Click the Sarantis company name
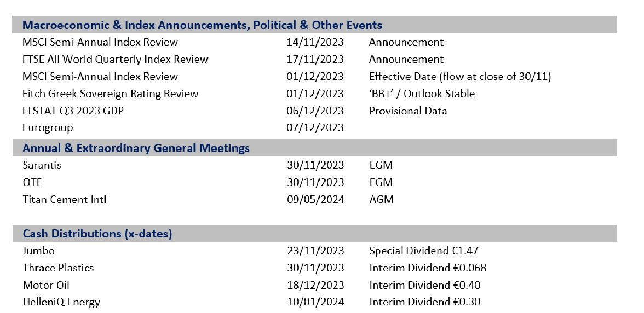Image resolution: width=644 pixels, height=313 pixels. (x=42, y=165)
